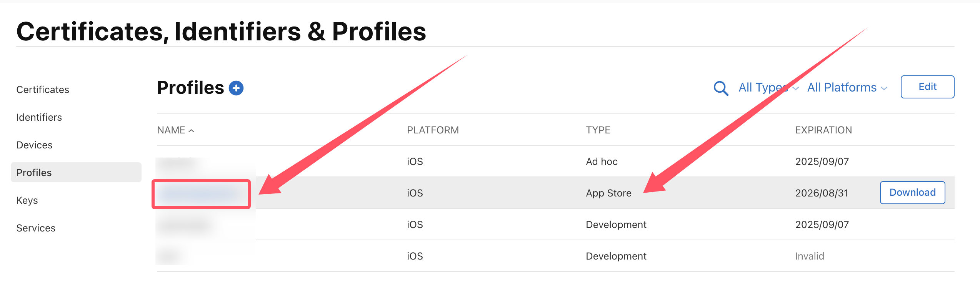The width and height of the screenshot is (980, 303).
Task: Select the Invalid Development profile row
Action: coord(615,256)
